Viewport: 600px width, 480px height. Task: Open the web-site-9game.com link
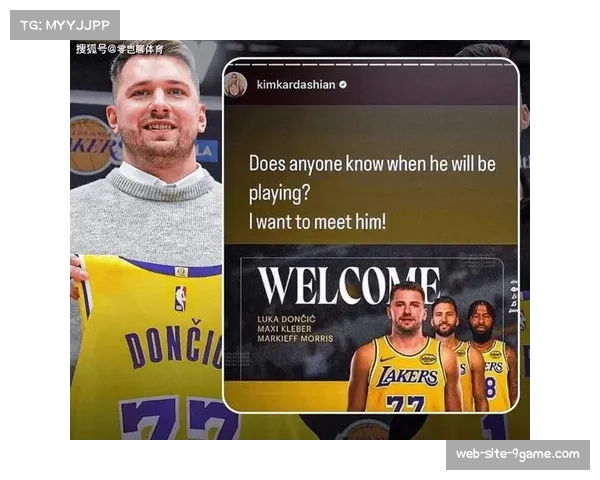tap(516, 454)
